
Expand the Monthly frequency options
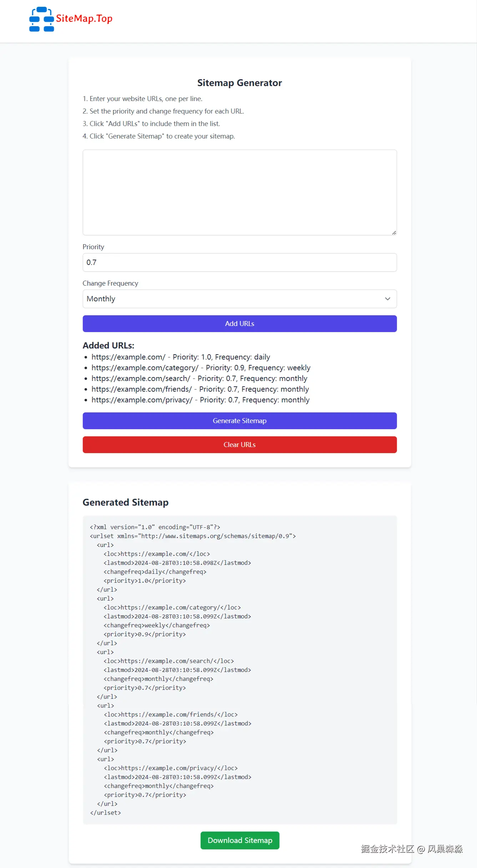point(239,299)
